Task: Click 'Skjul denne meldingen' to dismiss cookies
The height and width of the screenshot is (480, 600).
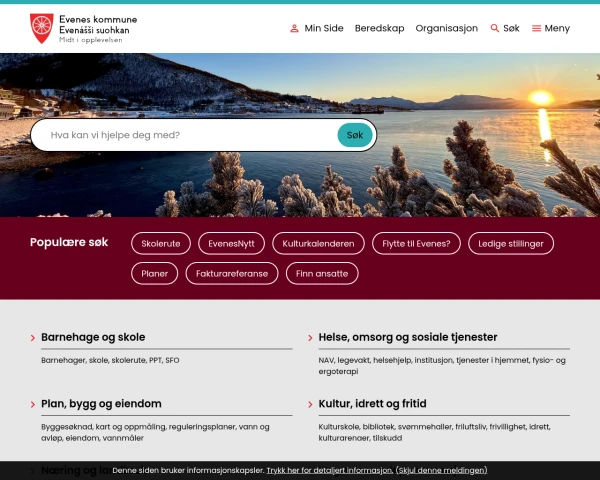Action: coord(442,470)
